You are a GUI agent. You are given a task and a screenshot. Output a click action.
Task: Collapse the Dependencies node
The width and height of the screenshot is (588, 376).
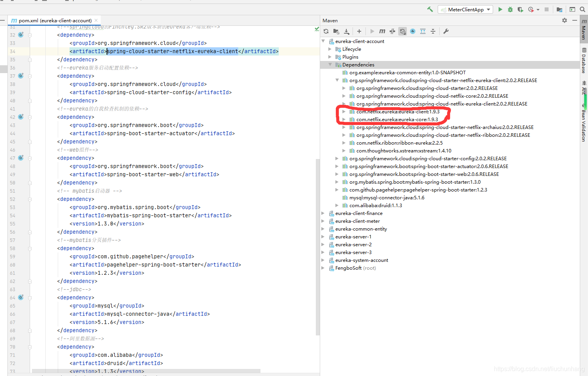[x=330, y=64]
